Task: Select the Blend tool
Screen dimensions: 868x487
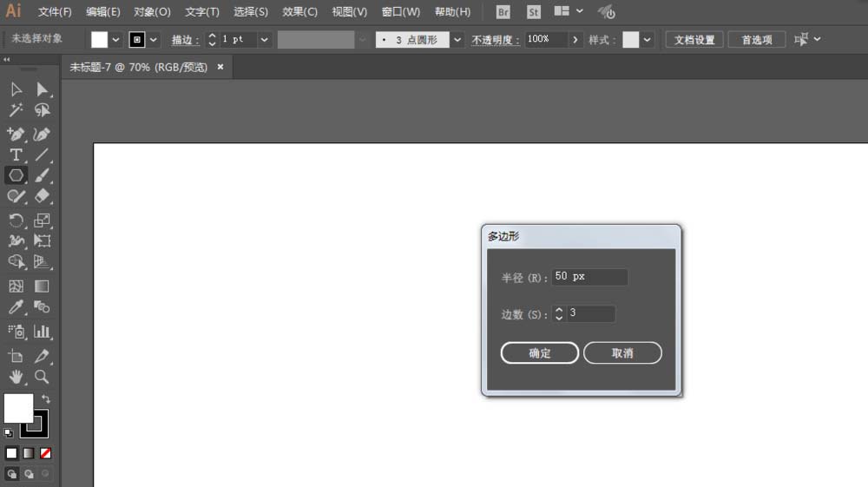Action: click(42, 307)
